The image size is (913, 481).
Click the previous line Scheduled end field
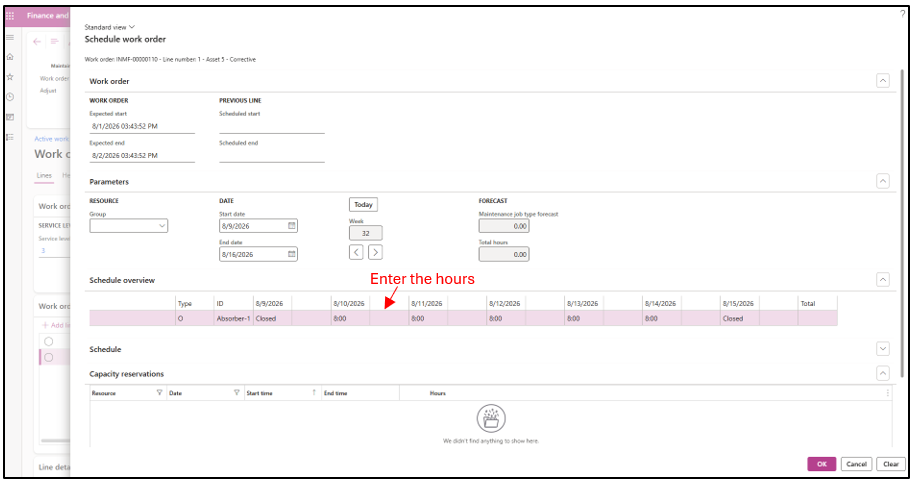[x=272, y=155]
